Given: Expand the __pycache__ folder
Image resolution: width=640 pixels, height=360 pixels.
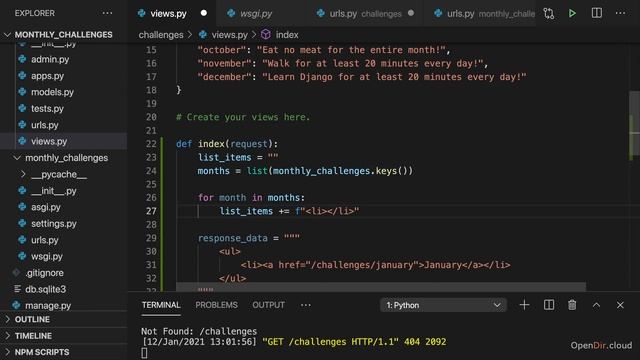Looking at the screenshot, I should (x=23, y=174).
